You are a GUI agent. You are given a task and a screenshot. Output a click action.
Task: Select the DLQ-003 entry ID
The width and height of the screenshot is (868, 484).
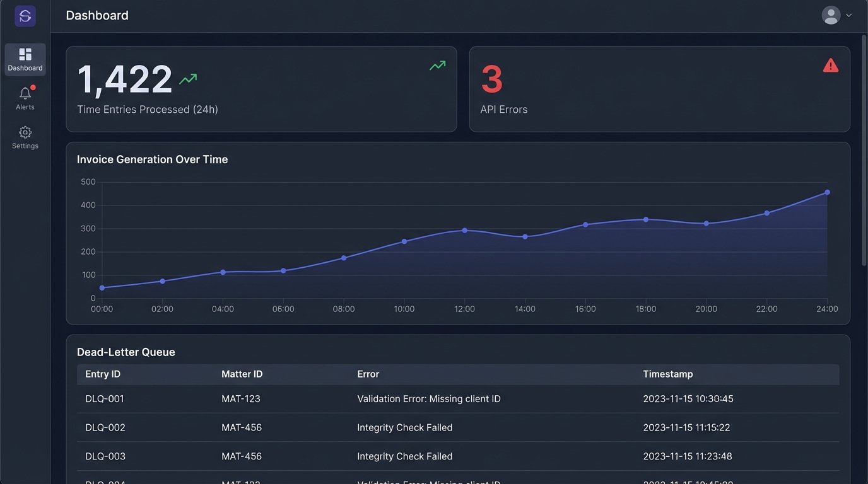(x=105, y=456)
